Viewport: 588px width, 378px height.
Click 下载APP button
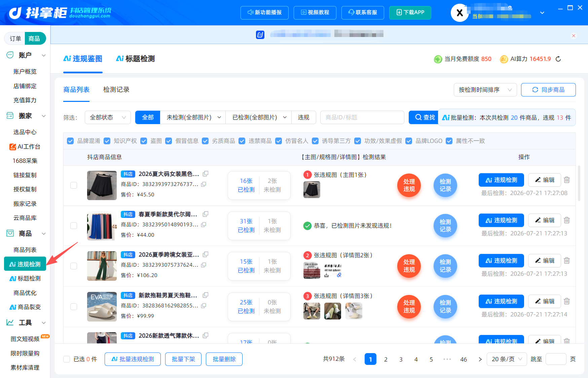410,12
